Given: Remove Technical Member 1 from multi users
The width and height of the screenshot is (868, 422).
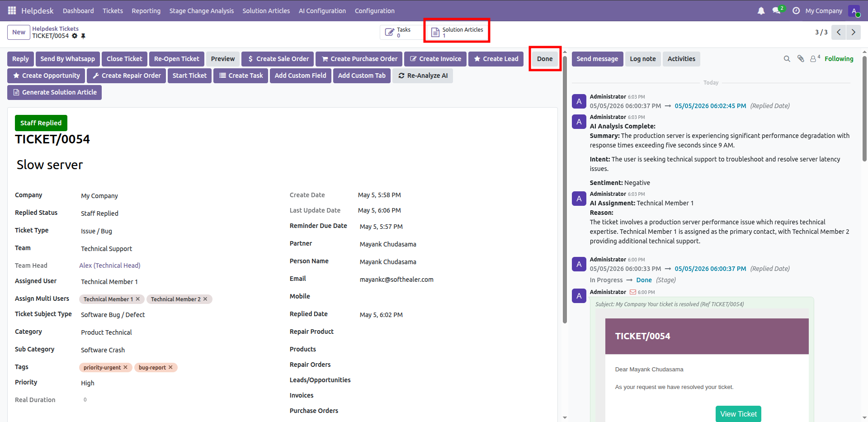Looking at the screenshot, I should click(x=138, y=299).
